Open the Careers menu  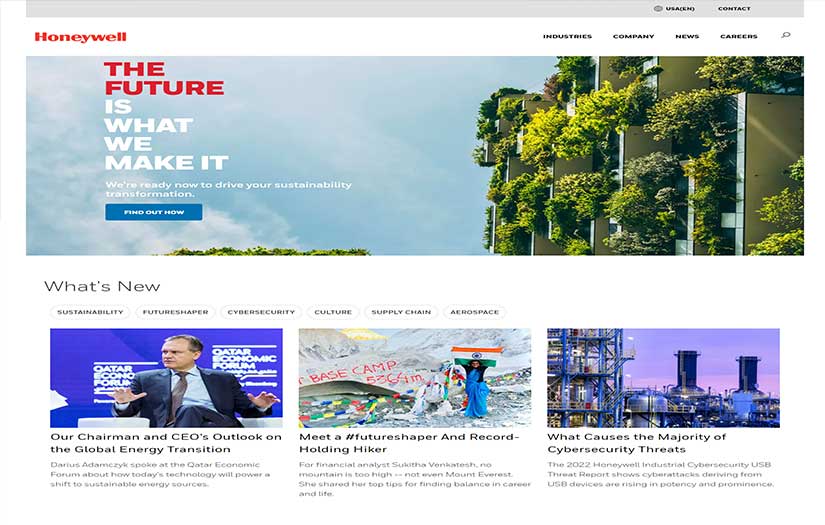(x=739, y=36)
